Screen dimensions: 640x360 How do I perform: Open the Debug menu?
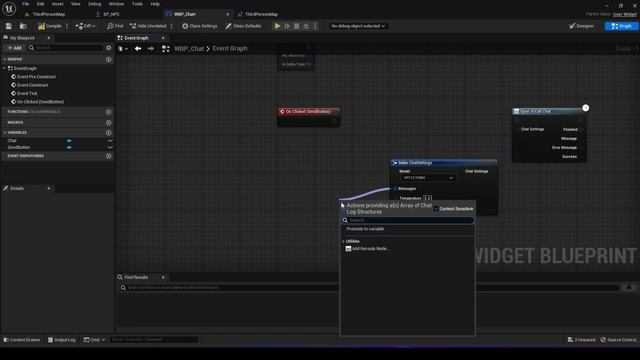pyautogui.click(x=94, y=4)
